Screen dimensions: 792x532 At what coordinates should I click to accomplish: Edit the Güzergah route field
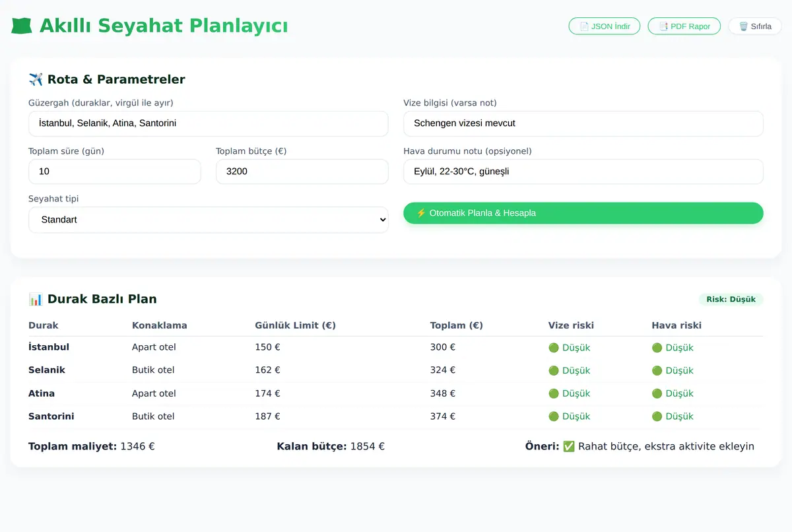click(209, 123)
